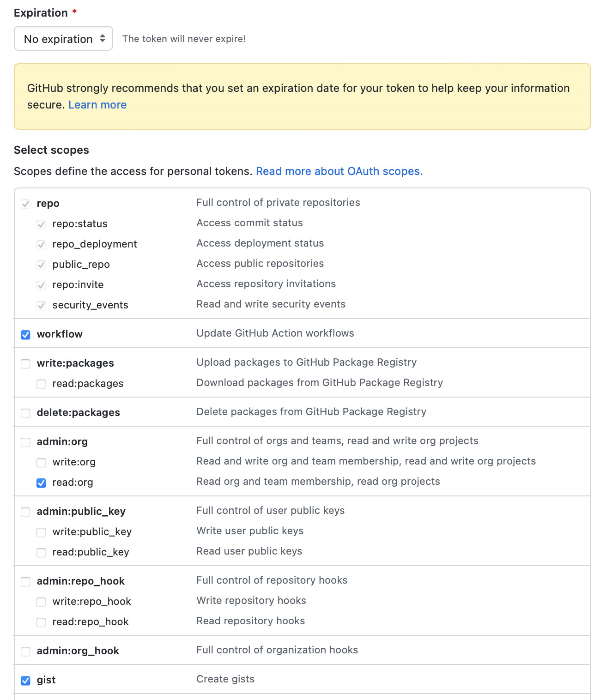Tick the admin:repo_hook checkbox
The image size is (594, 700).
pos(26,582)
